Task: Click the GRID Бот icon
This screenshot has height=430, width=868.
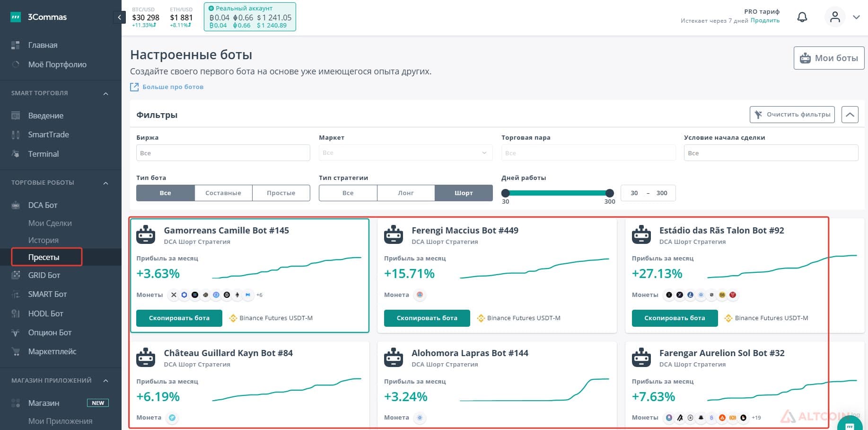Action: [16, 275]
